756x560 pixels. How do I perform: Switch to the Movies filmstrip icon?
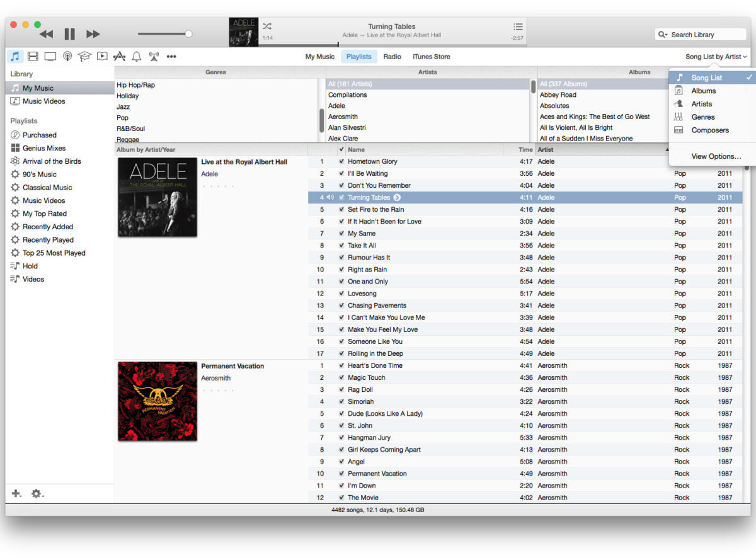pyautogui.click(x=33, y=56)
